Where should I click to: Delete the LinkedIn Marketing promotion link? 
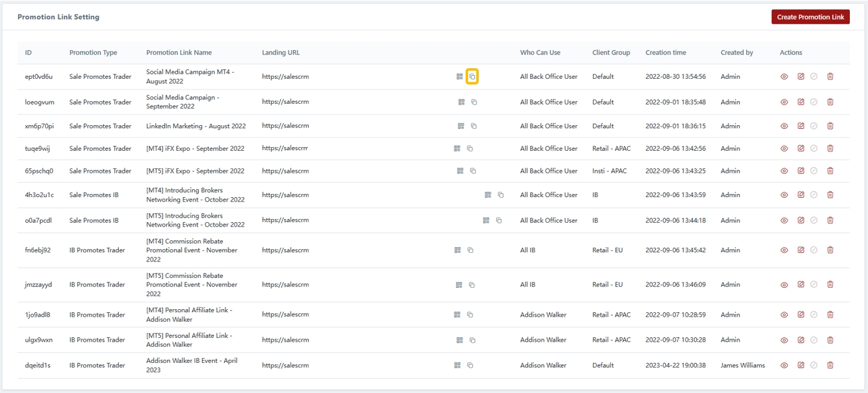(x=830, y=126)
